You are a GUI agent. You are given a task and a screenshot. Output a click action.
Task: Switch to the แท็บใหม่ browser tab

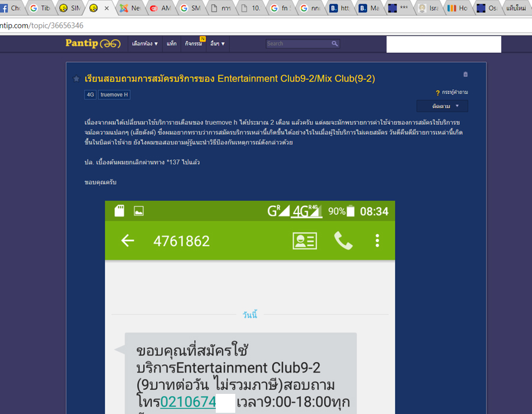(515, 8)
